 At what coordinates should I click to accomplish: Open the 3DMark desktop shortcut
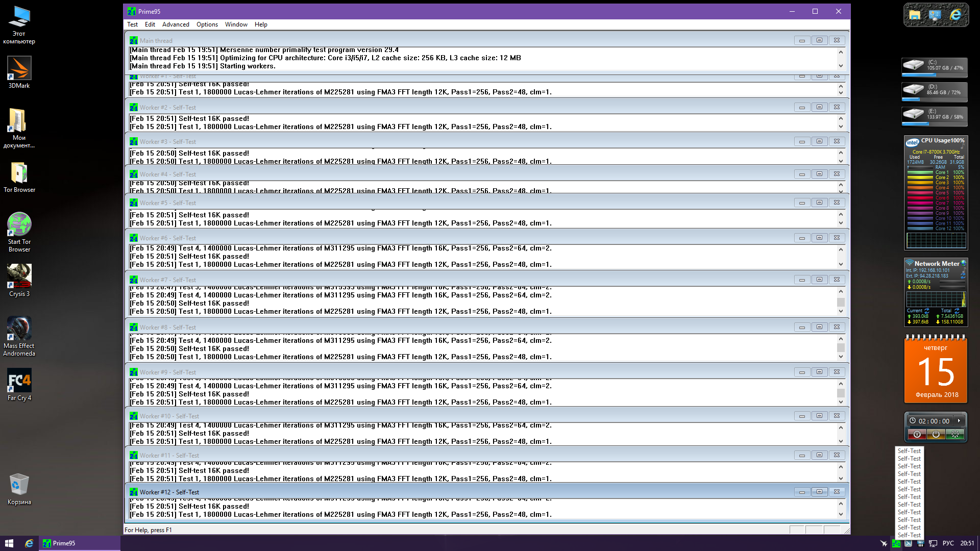click(x=19, y=69)
